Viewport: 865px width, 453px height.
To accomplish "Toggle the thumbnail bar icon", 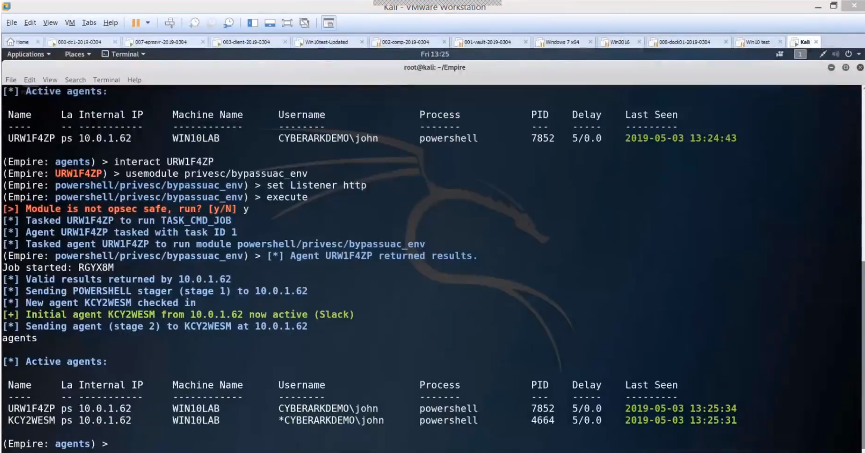I will tap(270, 23).
